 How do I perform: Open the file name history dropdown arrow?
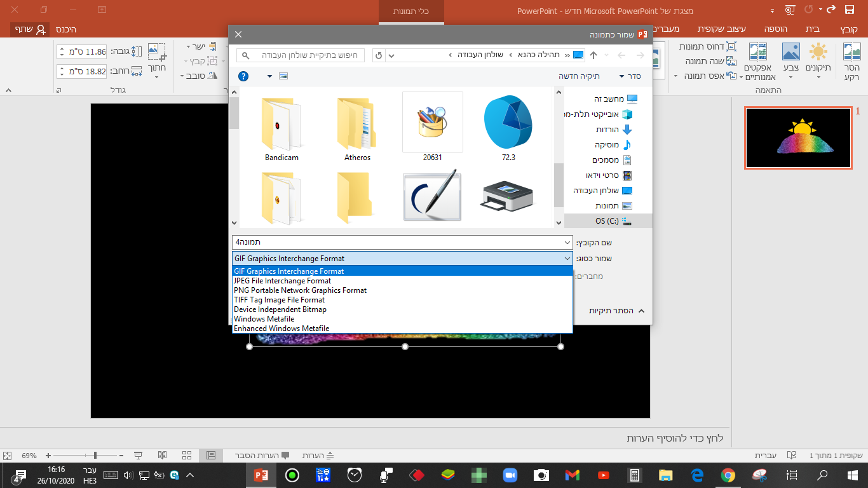(567, 243)
